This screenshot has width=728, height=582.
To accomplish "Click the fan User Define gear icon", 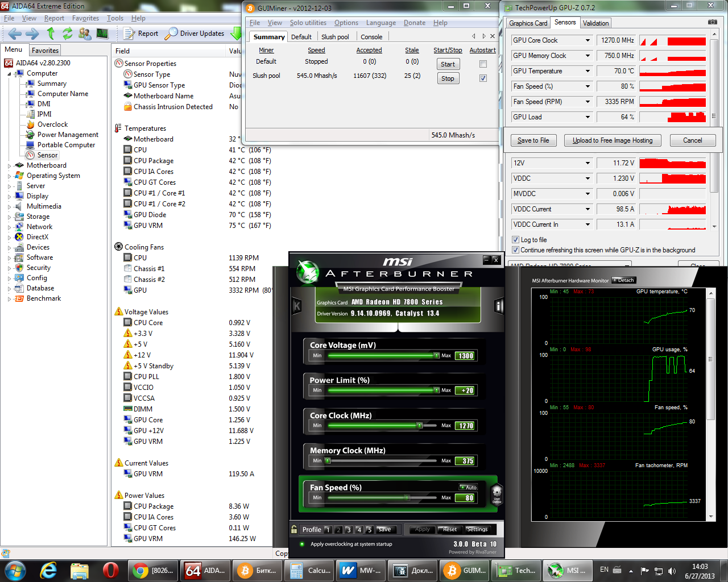I will tap(497, 493).
